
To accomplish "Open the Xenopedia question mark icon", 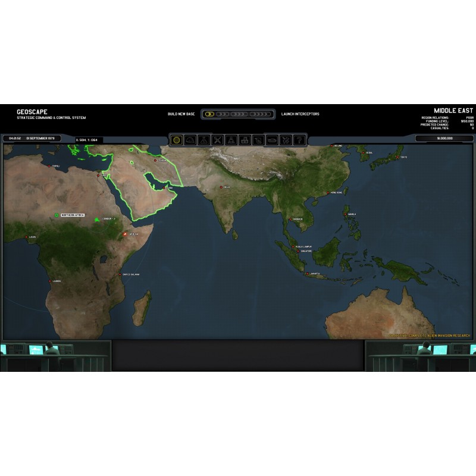I will (x=299, y=140).
